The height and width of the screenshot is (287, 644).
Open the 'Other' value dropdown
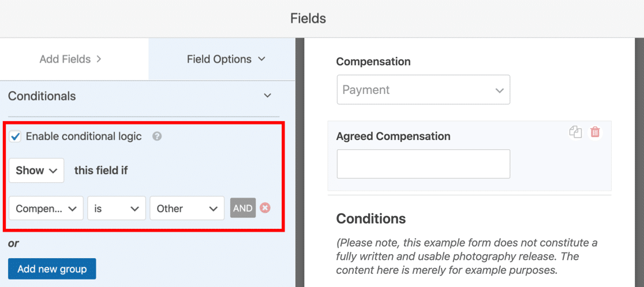[187, 209]
